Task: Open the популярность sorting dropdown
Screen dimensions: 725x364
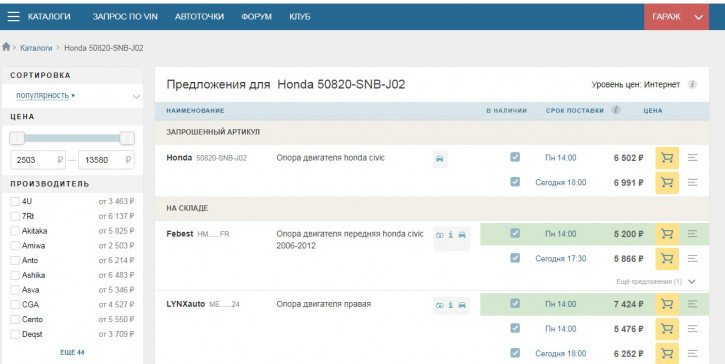Action: (45, 95)
